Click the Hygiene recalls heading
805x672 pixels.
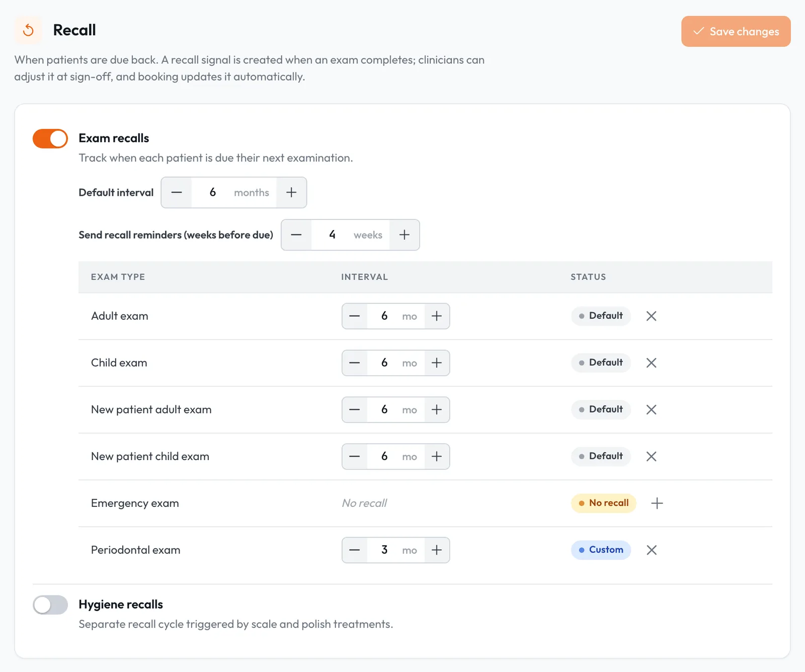121,605
